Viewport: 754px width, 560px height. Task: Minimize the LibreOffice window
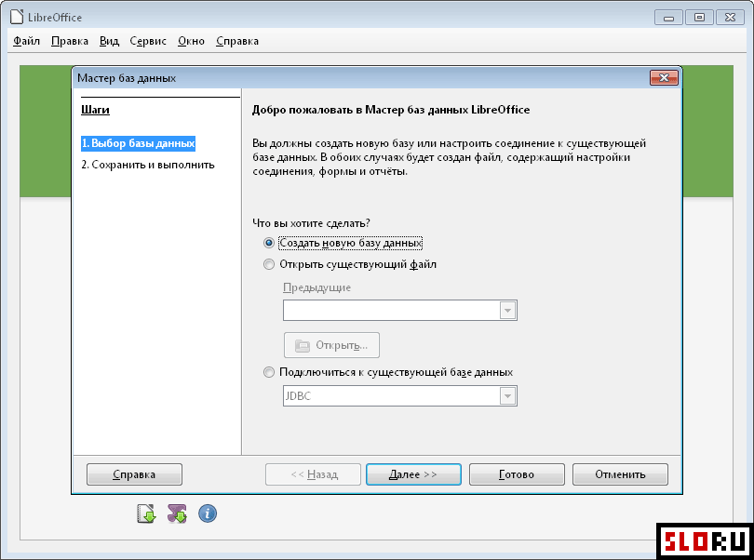pyautogui.click(x=668, y=18)
